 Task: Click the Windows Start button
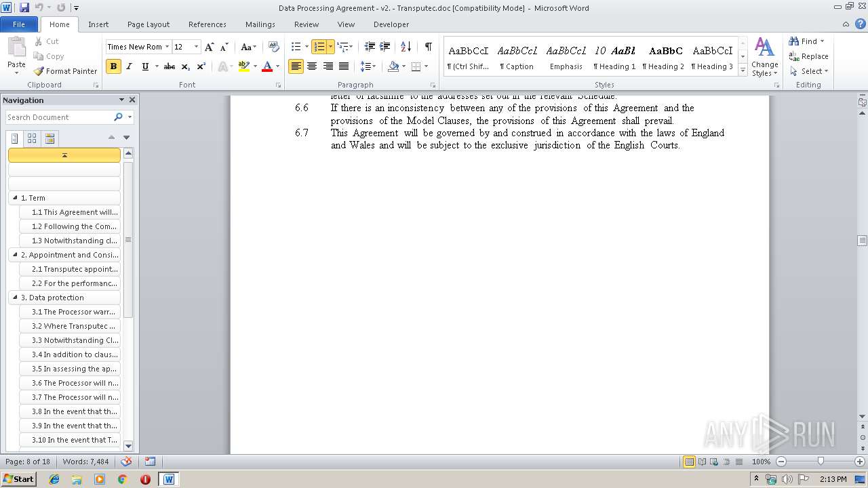pos(18,479)
